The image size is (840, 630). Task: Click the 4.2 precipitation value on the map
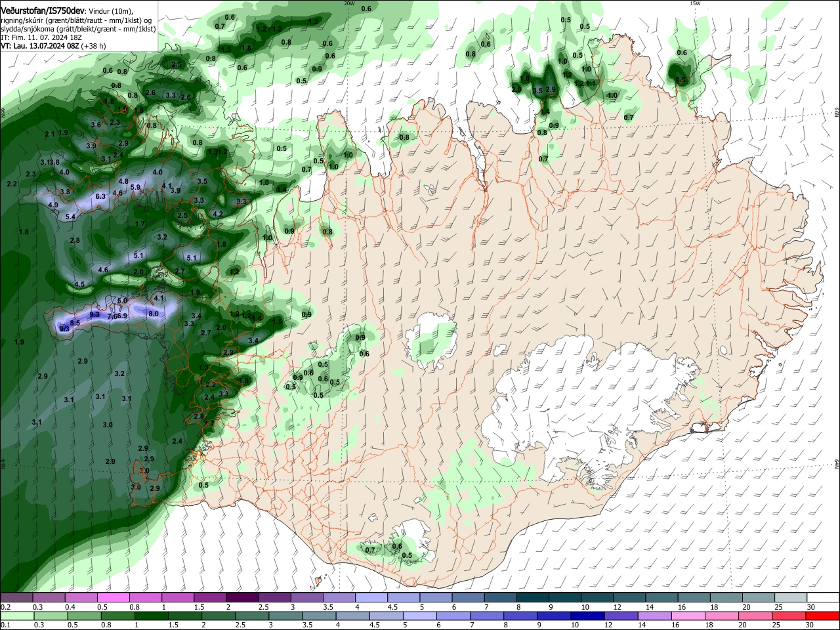pyautogui.click(x=219, y=214)
